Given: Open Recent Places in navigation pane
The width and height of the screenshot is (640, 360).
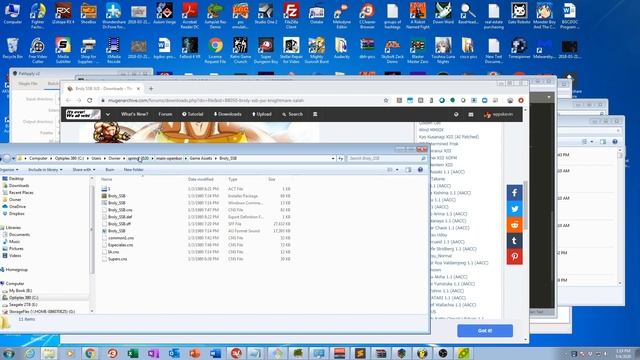Looking at the screenshot, I should coord(21,192).
